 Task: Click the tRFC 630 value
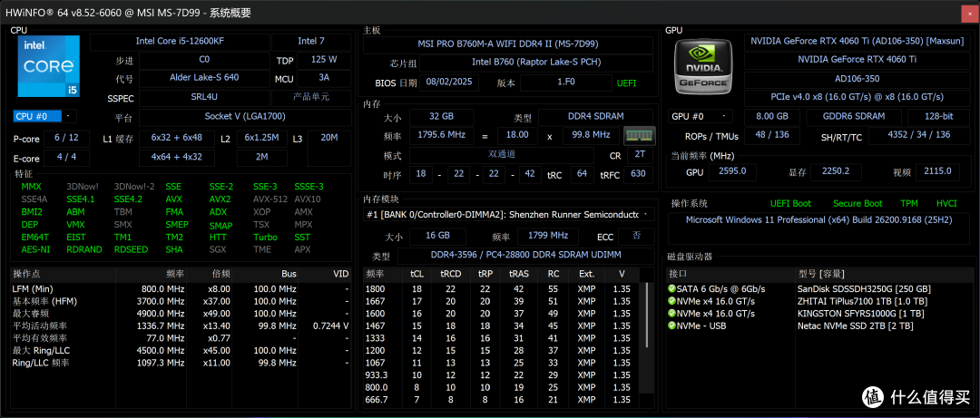pos(638,174)
